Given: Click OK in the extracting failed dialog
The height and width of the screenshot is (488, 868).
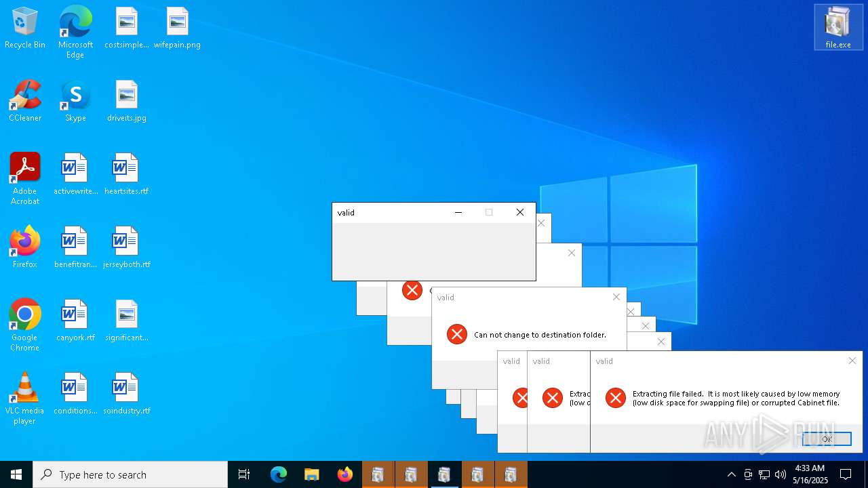Looking at the screenshot, I should click(827, 439).
